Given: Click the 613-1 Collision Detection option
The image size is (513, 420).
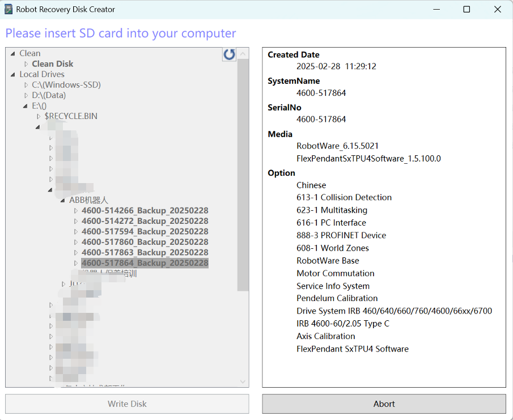Looking at the screenshot, I should click(x=344, y=198).
